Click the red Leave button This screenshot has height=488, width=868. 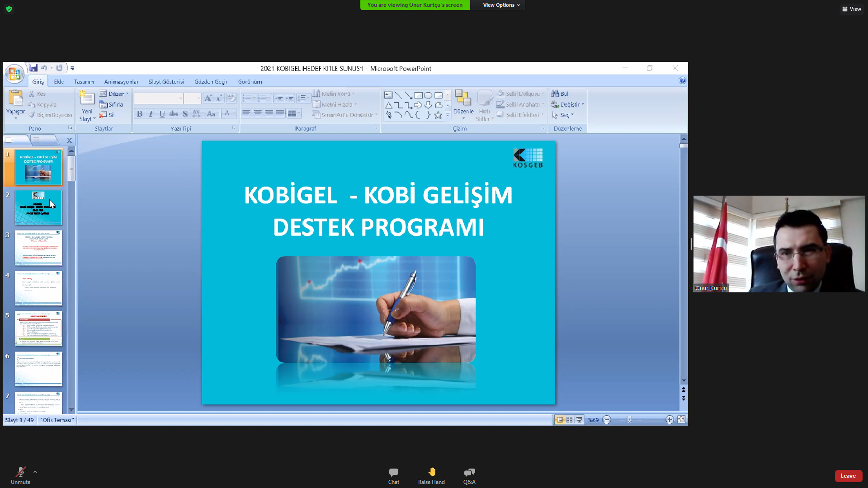coord(848,476)
